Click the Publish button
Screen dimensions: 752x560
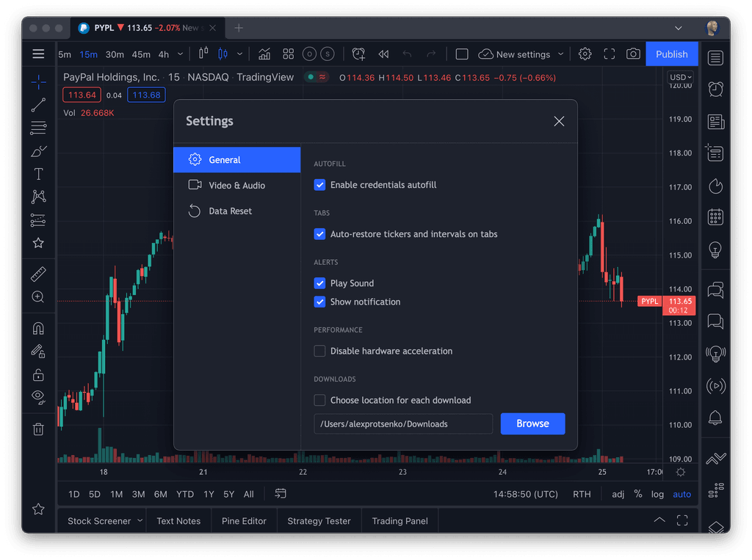(x=671, y=54)
